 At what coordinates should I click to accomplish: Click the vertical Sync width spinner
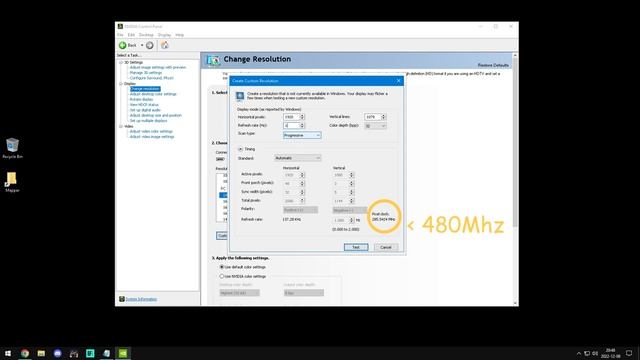click(x=351, y=192)
